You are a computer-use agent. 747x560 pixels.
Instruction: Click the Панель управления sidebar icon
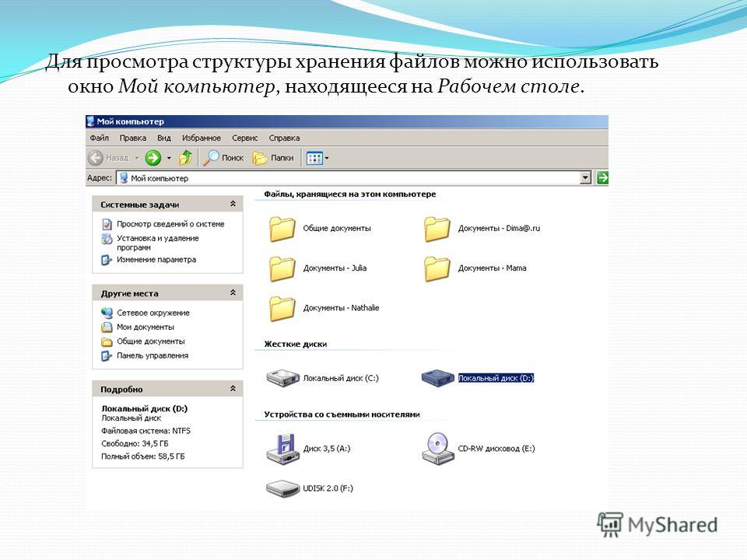107,355
